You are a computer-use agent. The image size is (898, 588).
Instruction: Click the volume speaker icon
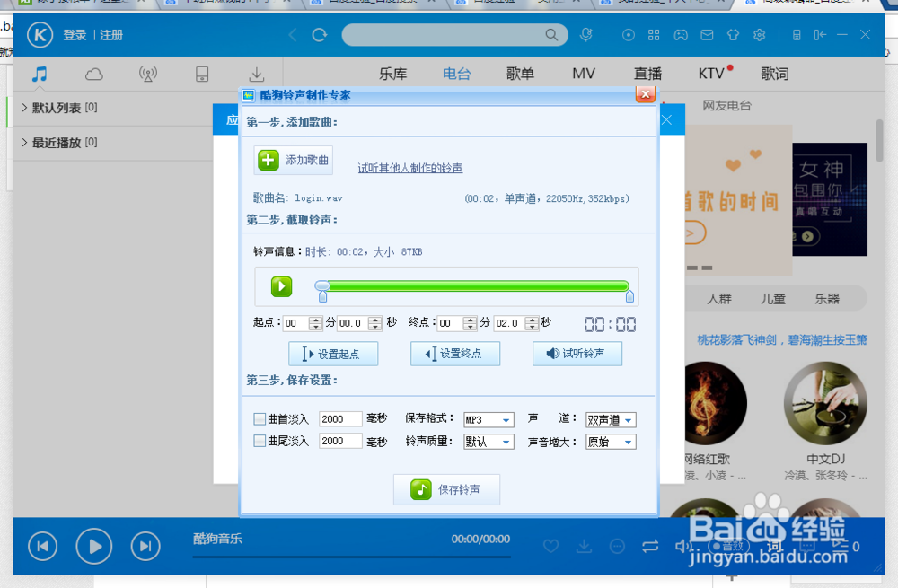[682, 546]
